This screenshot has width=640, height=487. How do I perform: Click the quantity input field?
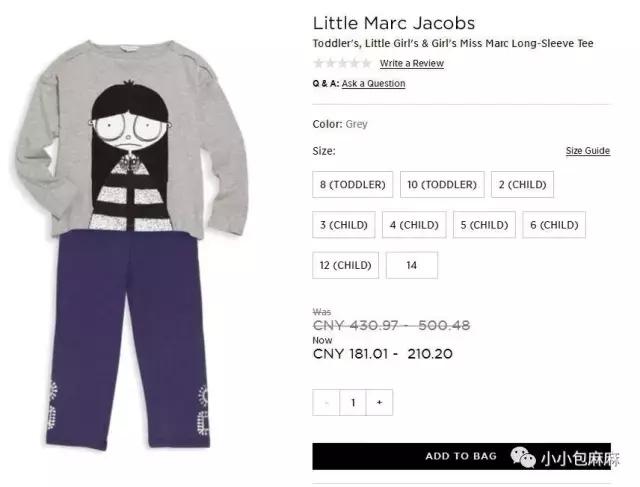pos(353,402)
